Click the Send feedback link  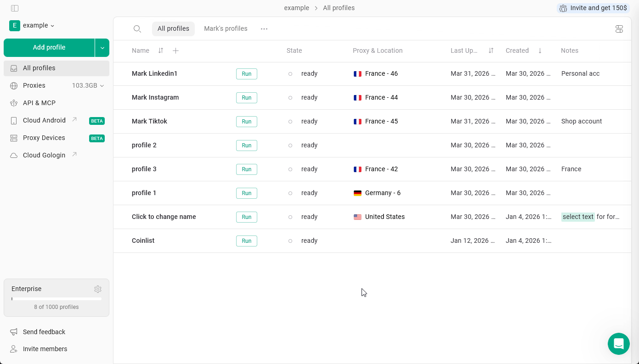tap(44, 332)
